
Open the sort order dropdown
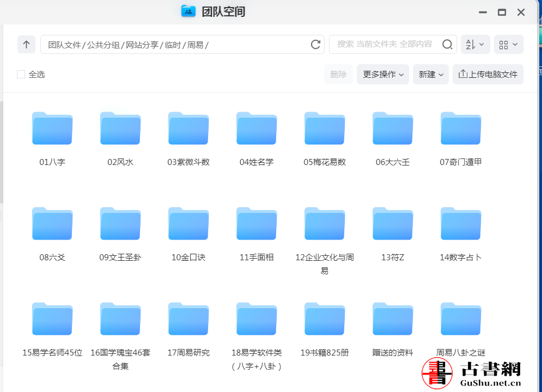point(475,44)
